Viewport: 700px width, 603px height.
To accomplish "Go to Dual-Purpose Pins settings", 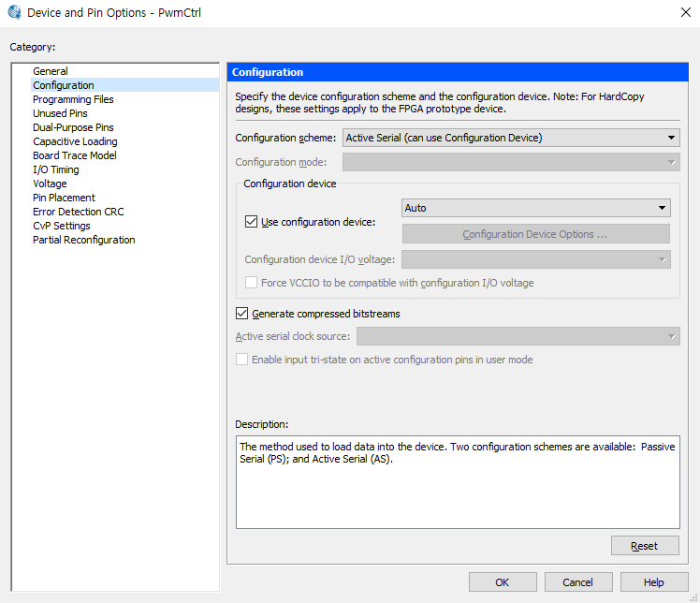I will tap(73, 127).
